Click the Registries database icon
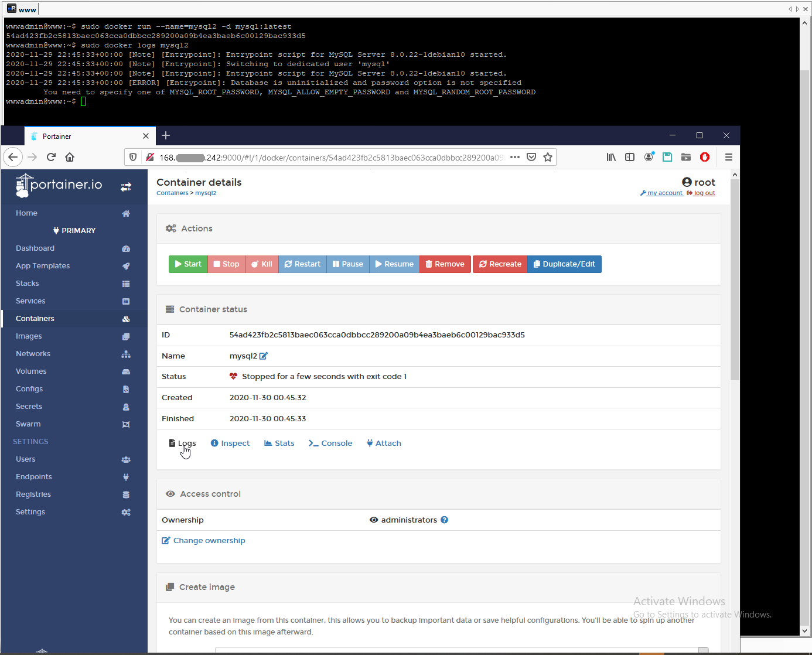Image resolution: width=812 pixels, height=655 pixels. click(x=126, y=495)
